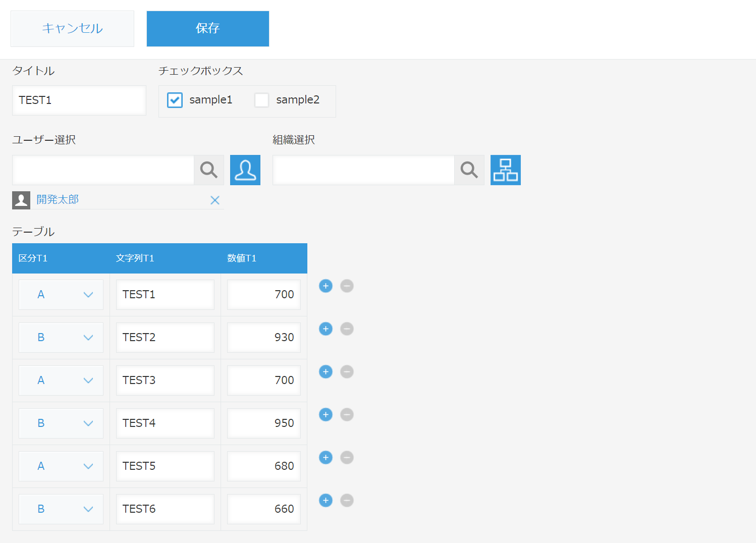Open the 開発太郎 user link
The width and height of the screenshot is (756, 543).
click(x=58, y=200)
